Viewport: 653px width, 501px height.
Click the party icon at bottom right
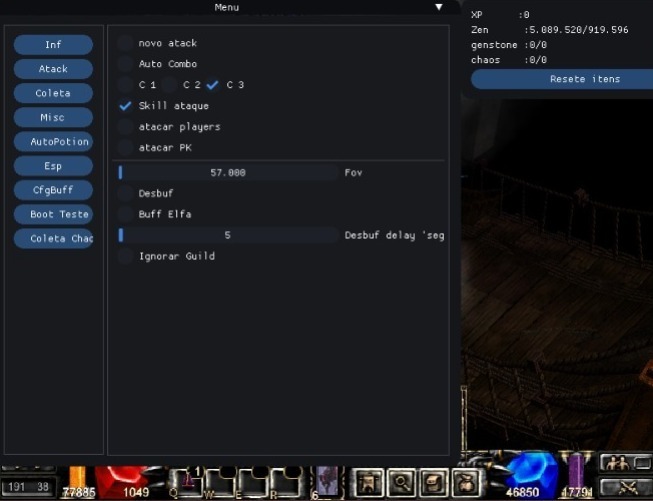coord(615,463)
